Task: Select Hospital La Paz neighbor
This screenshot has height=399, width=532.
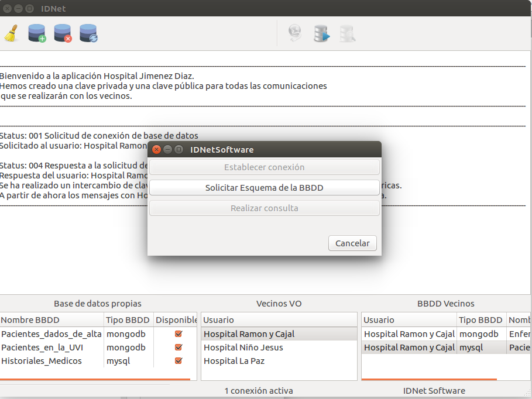Action: pos(279,360)
